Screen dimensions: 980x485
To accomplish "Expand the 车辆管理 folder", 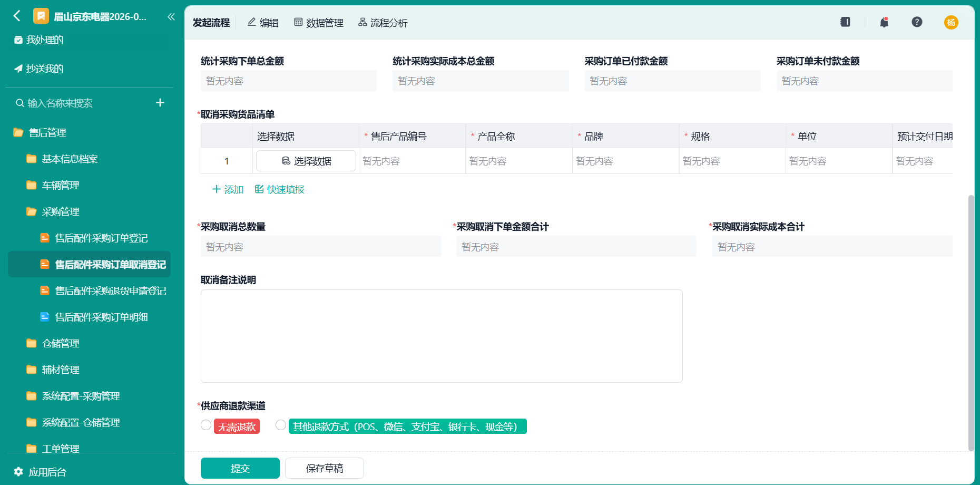I will click(x=32, y=185).
